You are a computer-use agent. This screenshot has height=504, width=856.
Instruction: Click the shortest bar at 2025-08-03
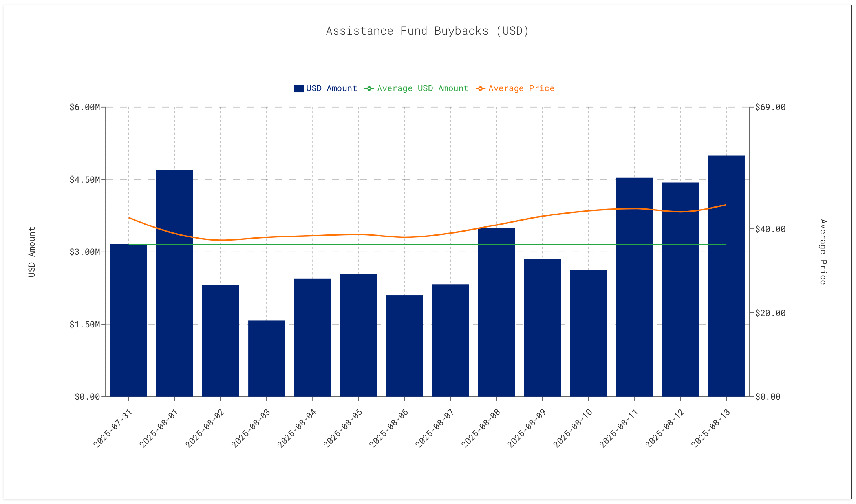(x=266, y=359)
